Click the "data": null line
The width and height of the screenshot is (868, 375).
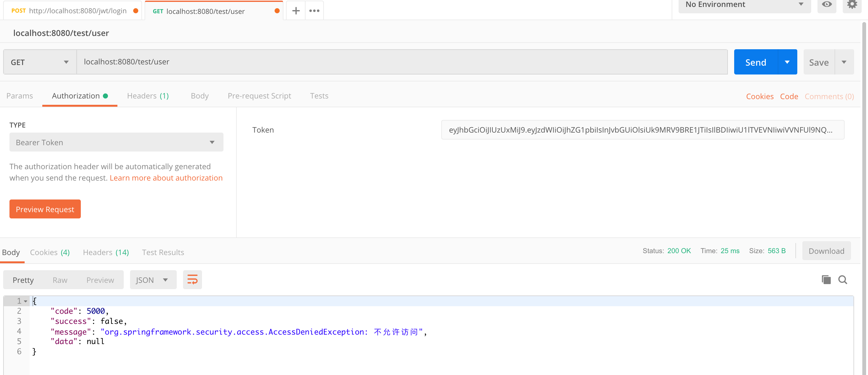78,342
